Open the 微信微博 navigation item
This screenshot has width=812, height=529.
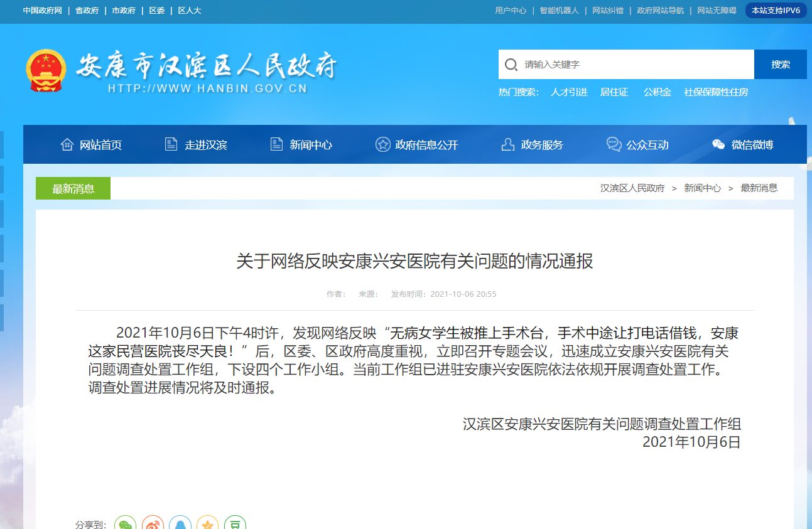pyautogui.click(x=743, y=145)
